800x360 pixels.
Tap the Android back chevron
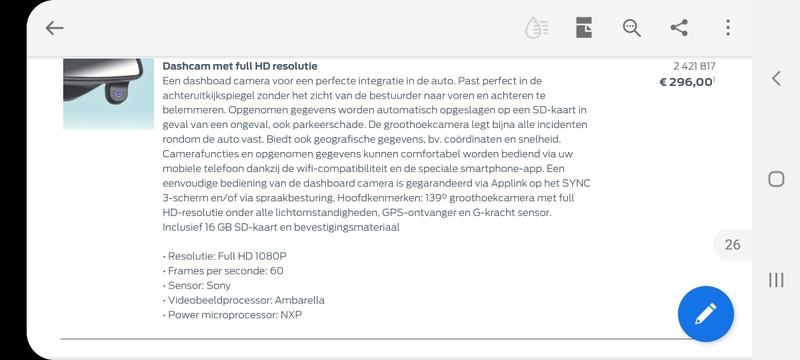pyautogui.click(x=776, y=79)
